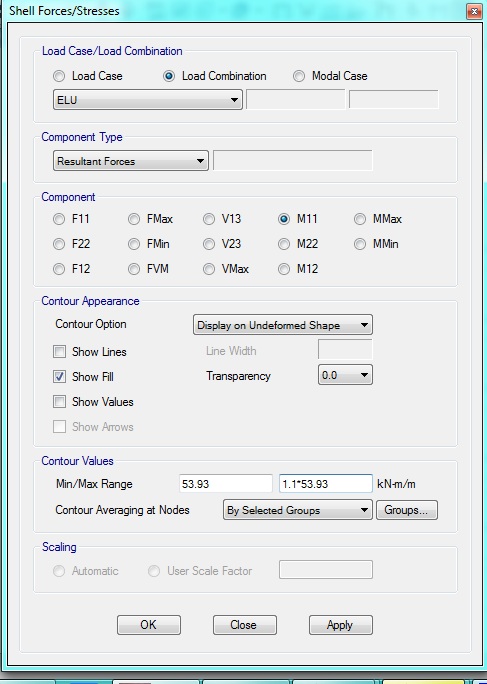This screenshot has height=684, width=487.
Task: Choose the V23 shear component
Action: pyautogui.click(x=209, y=244)
